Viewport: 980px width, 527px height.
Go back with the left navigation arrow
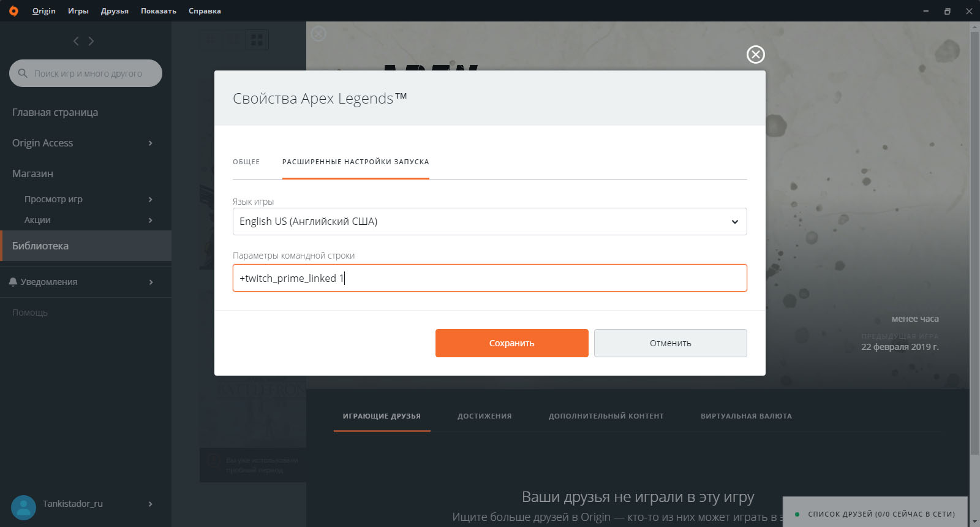(x=76, y=41)
